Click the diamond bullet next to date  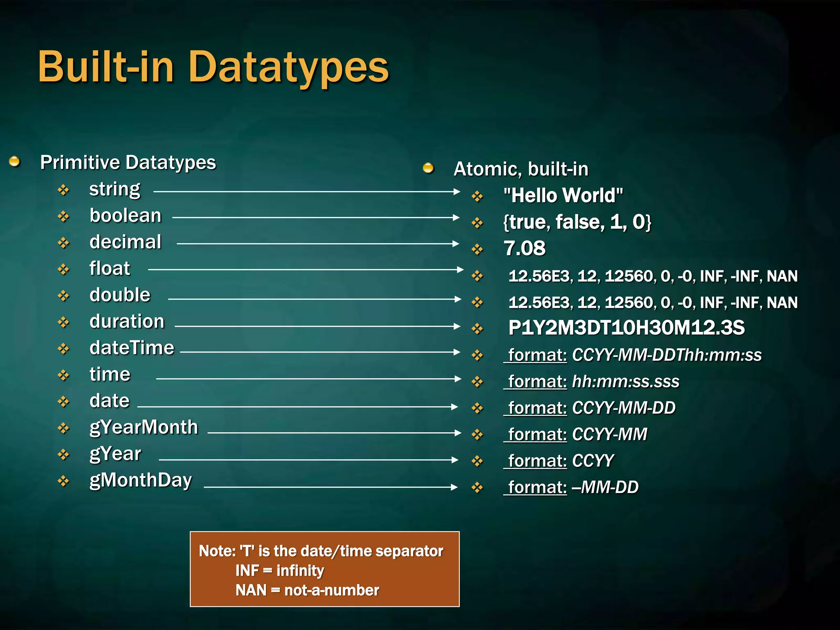64,402
